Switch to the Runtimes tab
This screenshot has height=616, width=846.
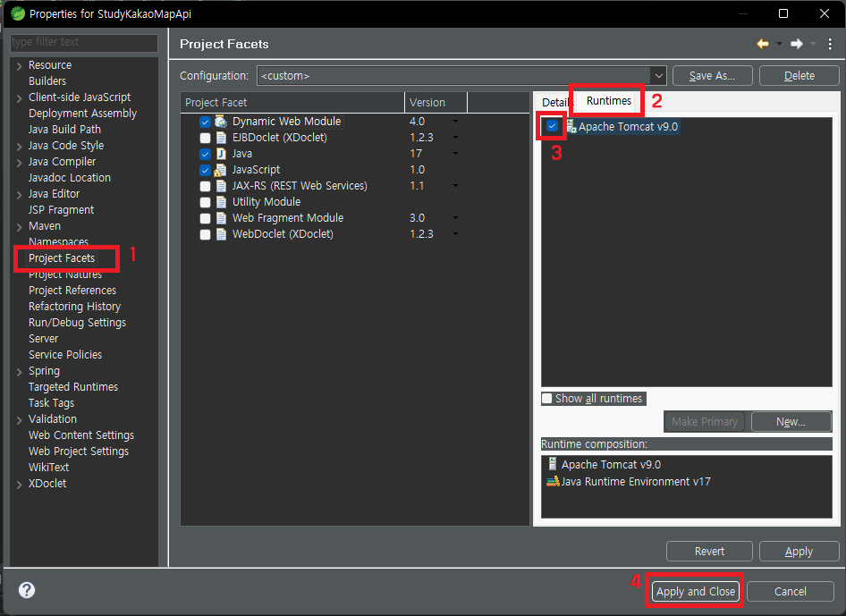pos(609,101)
